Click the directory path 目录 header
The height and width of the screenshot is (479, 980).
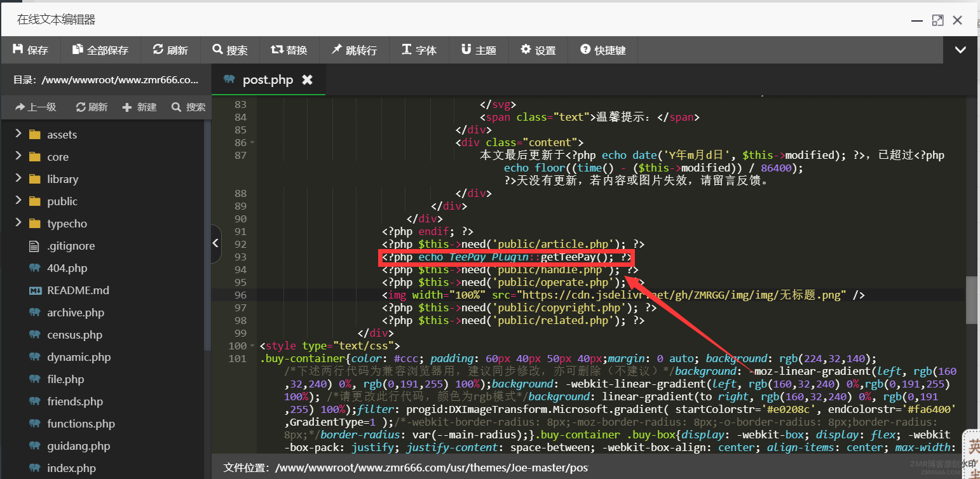tap(105, 80)
